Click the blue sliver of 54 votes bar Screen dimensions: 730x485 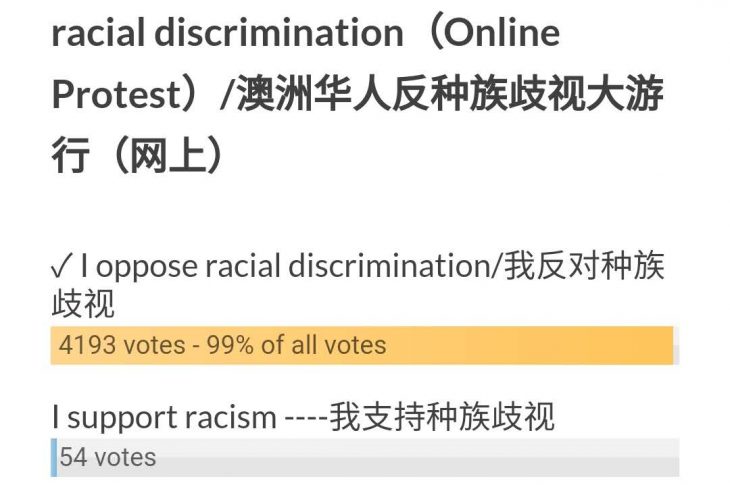click(x=54, y=457)
